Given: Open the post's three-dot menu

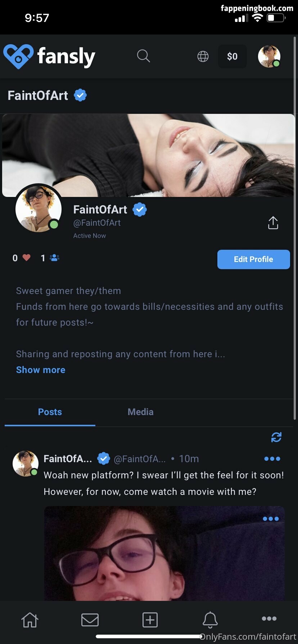Looking at the screenshot, I should coord(272,459).
